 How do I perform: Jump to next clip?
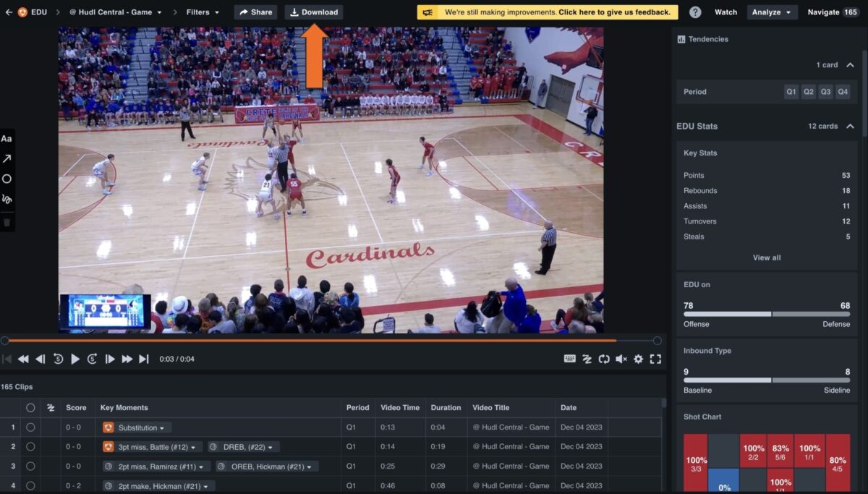click(x=144, y=359)
